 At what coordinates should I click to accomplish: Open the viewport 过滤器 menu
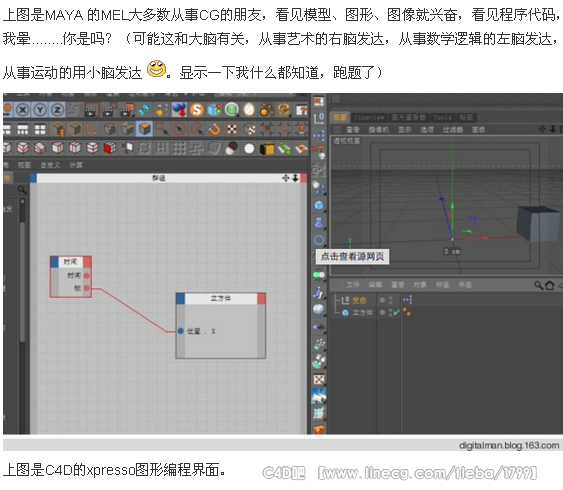452,130
